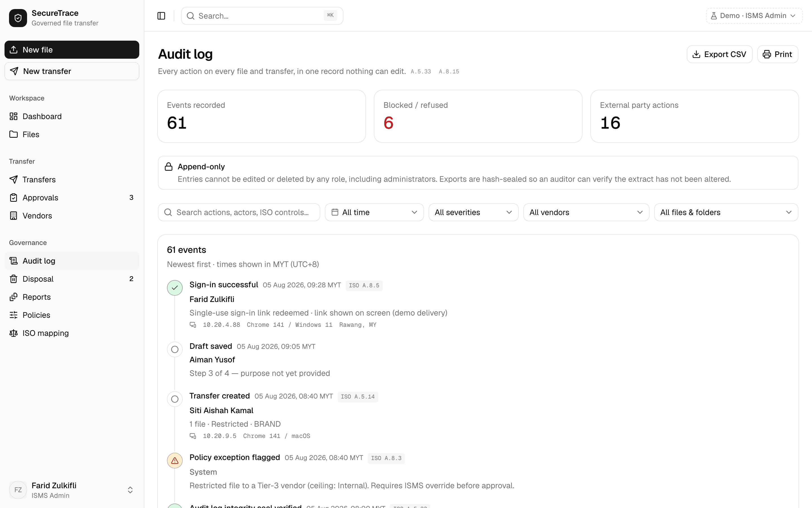This screenshot has height=508, width=812.
Task: Click the Aiman Yusof actor name
Action: click(x=212, y=360)
